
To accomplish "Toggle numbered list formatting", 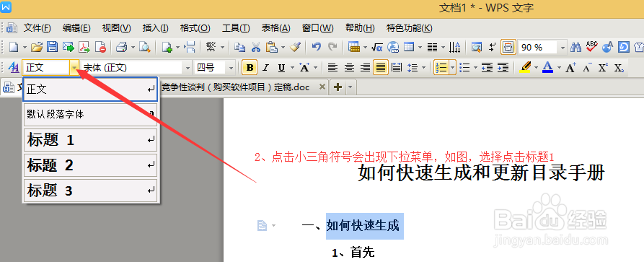I will tap(441, 67).
